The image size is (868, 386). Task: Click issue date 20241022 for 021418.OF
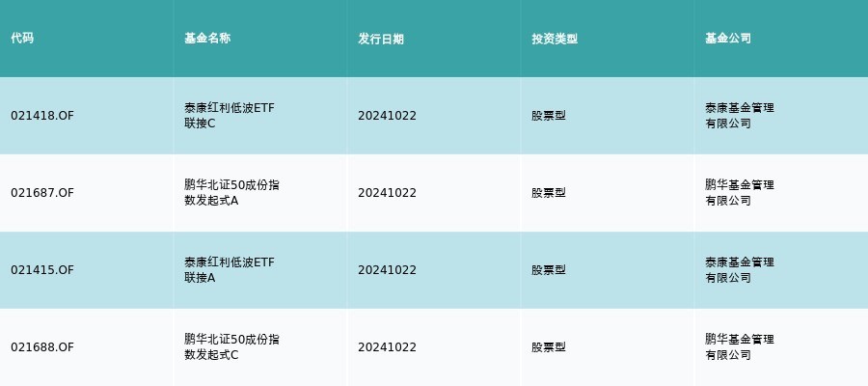pos(387,116)
